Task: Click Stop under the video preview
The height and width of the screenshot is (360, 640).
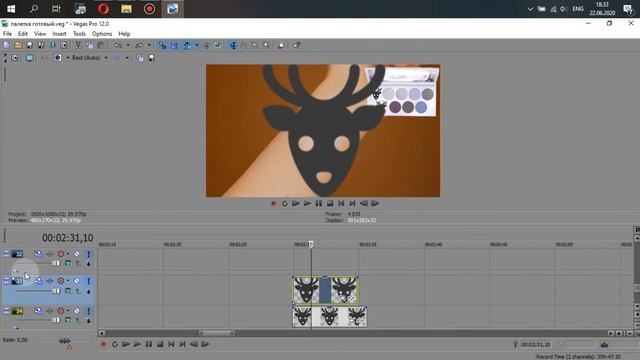Action: 330,203
